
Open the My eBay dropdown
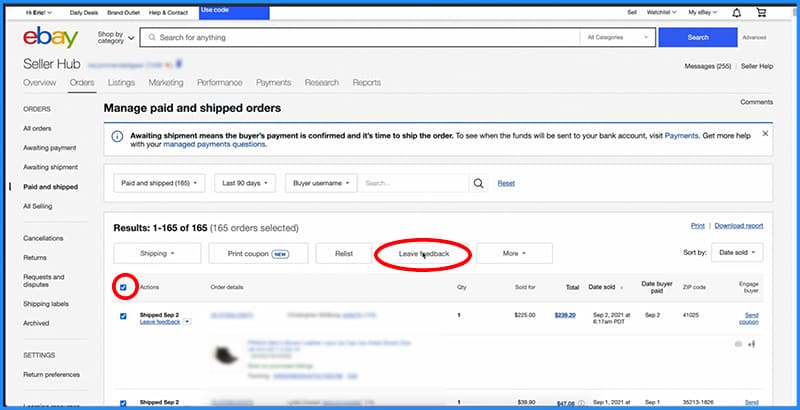[703, 12]
